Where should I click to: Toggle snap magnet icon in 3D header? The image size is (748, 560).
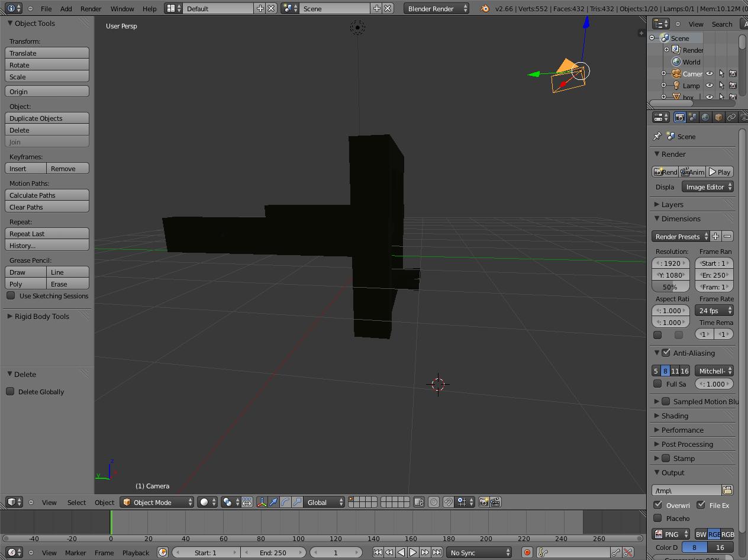pyautogui.click(x=449, y=502)
